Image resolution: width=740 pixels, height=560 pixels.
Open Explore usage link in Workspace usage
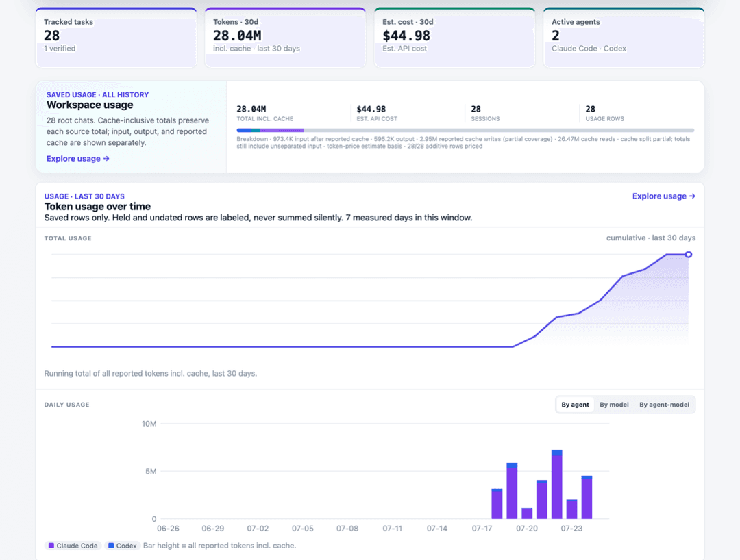click(78, 159)
